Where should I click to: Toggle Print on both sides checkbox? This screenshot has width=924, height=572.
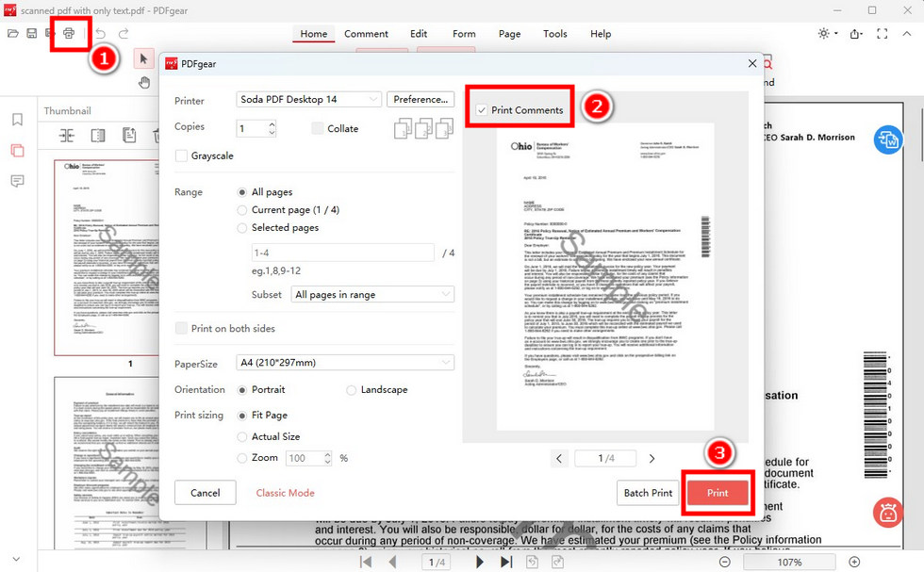point(181,328)
